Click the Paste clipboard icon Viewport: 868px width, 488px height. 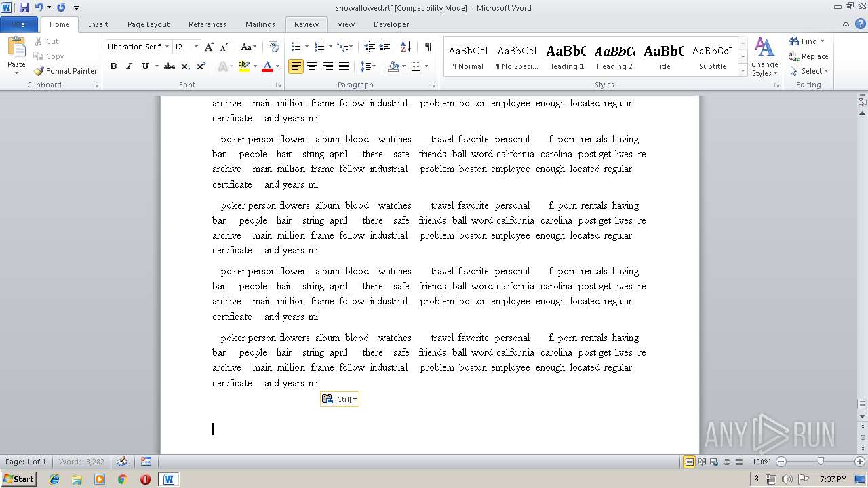[x=16, y=47]
